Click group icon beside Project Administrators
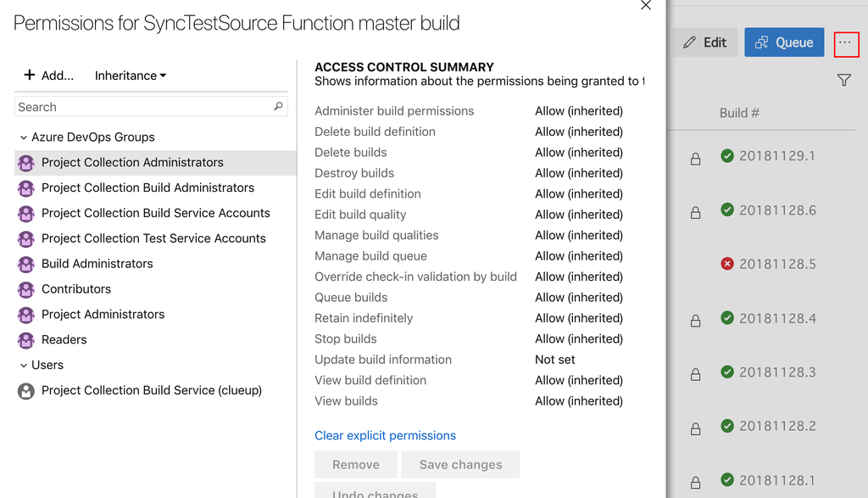868x498 pixels. (x=26, y=316)
